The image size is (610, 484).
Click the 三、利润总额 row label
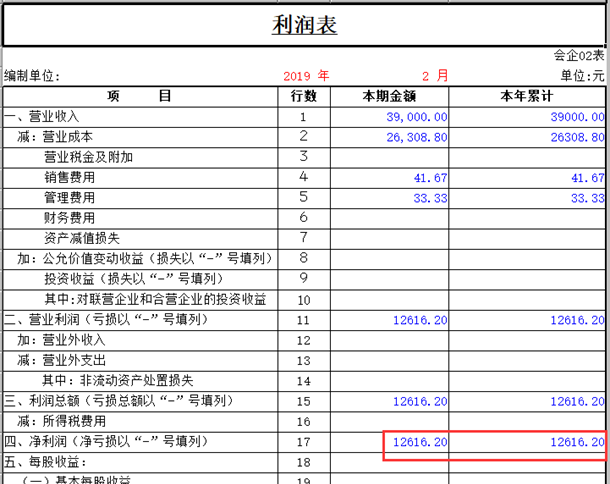point(119,401)
